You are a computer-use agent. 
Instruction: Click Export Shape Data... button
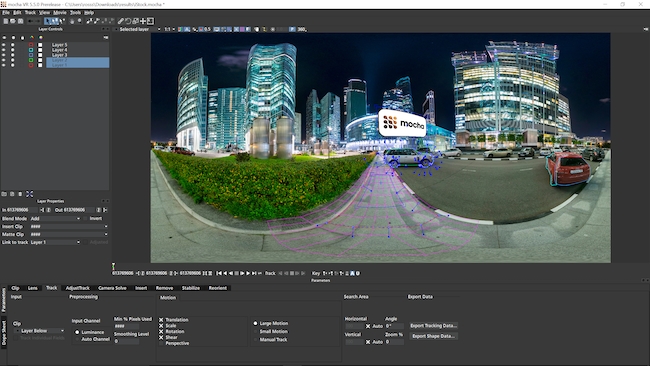(x=433, y=336)
